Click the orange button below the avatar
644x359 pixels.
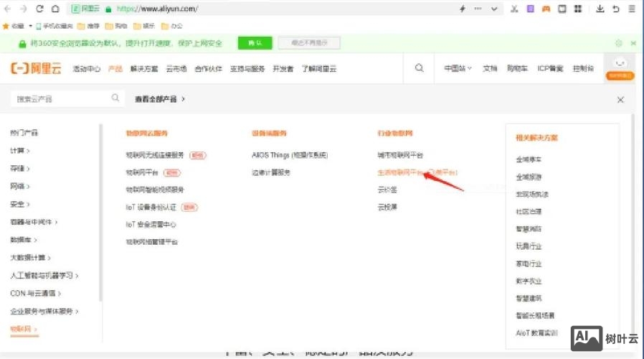coord(620,75)
